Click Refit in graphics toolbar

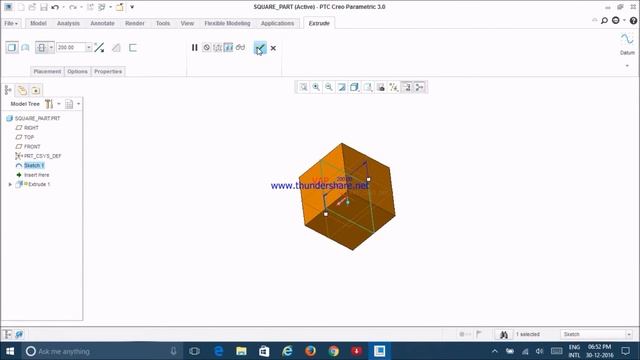pos(303,87)
